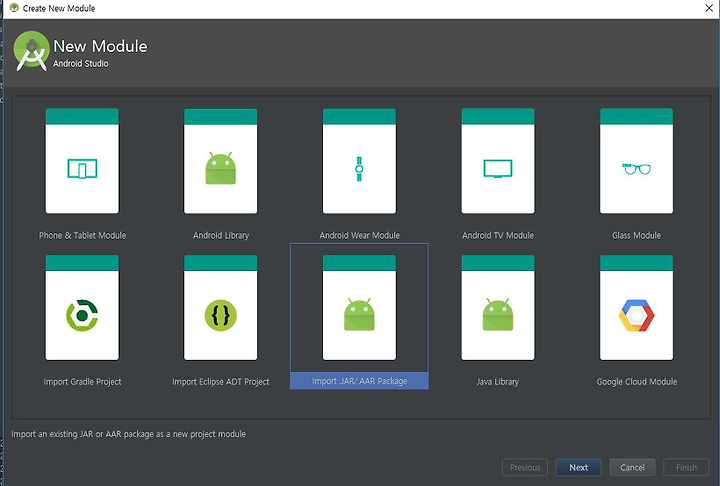
Task: Choose the Import Eclipse ADT Project card
Action: (220, 308)
